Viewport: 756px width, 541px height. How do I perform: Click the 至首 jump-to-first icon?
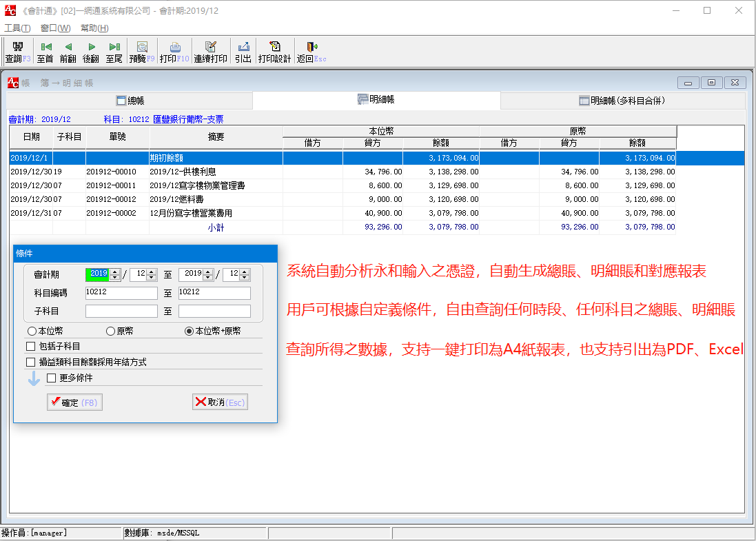click(x=44, y=50)
